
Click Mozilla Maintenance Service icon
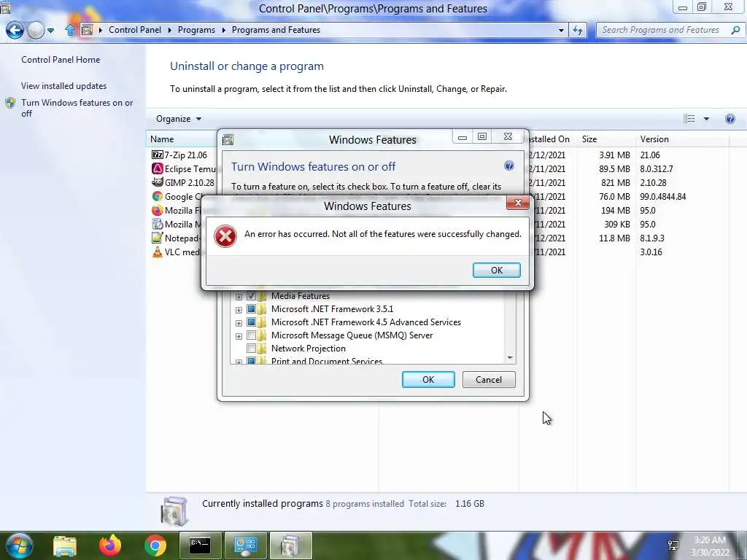click(x=158, y=224)
